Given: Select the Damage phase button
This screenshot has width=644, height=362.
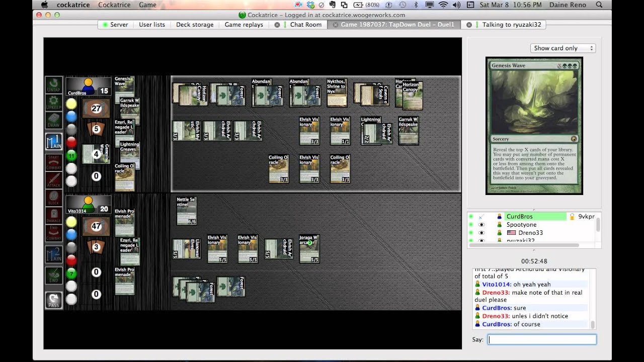Looking at the screenshot, I should (x=54, y=216).
